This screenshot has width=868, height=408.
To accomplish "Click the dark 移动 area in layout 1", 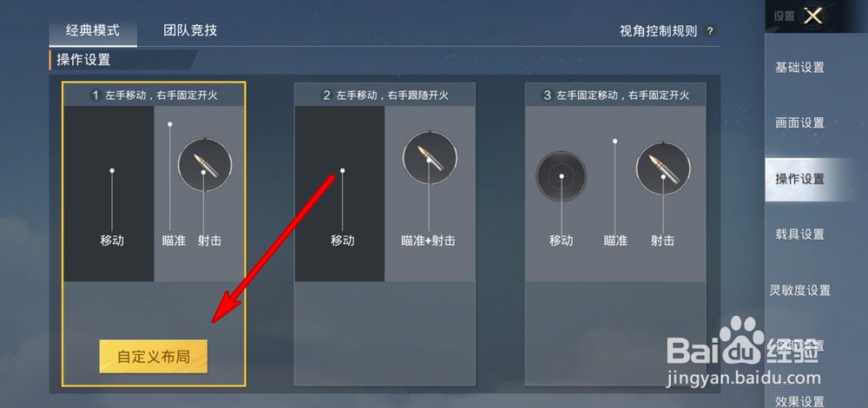I will pos(108,194).
